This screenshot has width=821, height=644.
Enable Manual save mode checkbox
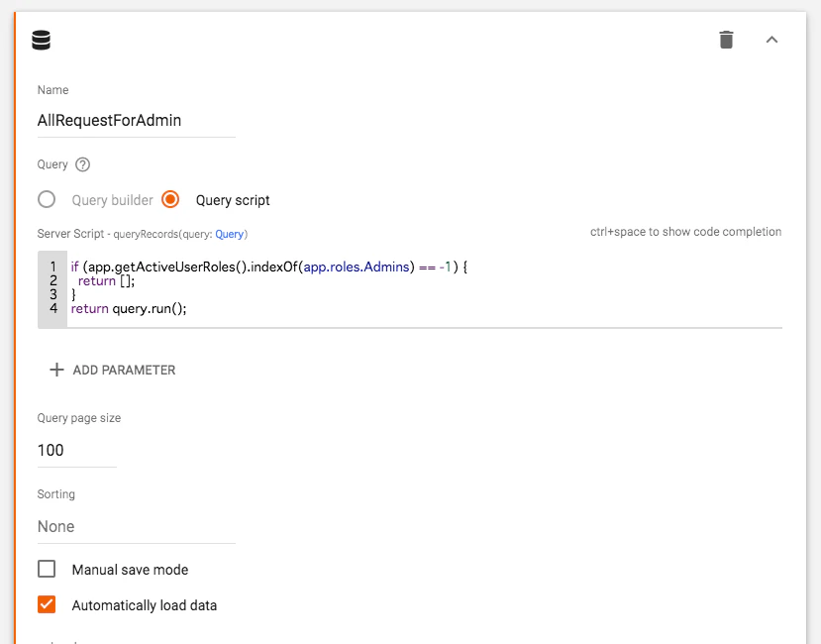tap(47, 569)
